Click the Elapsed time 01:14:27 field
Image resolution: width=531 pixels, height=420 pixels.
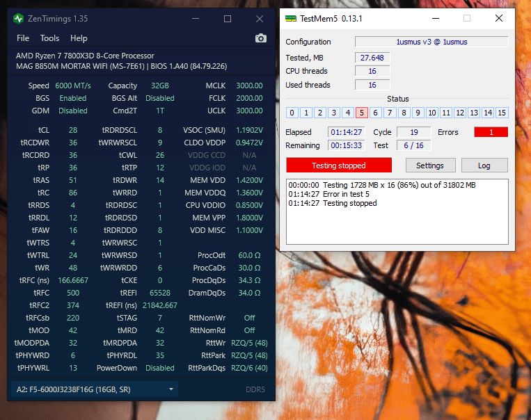[347, 132]
